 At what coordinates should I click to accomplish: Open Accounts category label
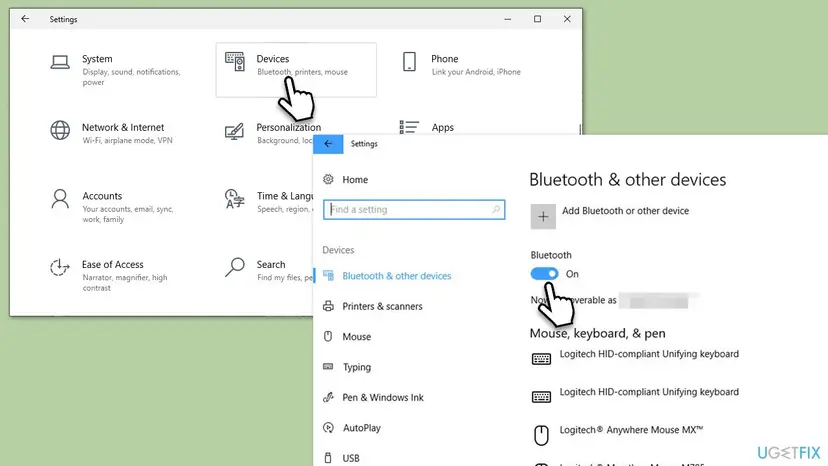(102, 196)
